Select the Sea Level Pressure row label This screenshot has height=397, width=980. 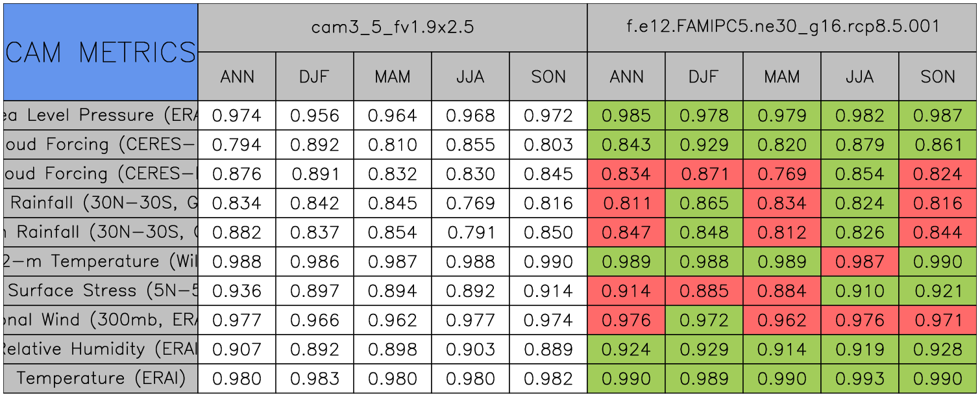coord(100,116)
